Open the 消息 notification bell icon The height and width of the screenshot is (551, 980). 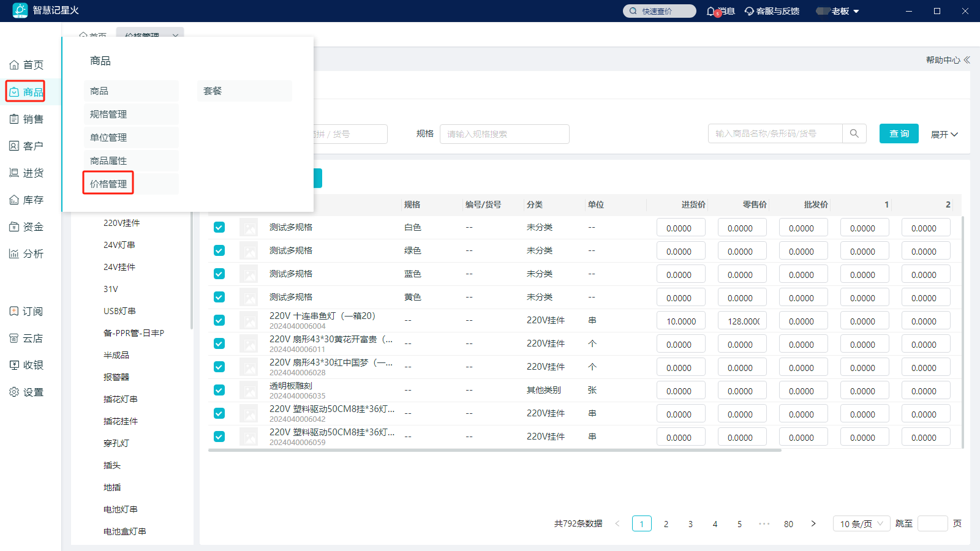point(711,11)
